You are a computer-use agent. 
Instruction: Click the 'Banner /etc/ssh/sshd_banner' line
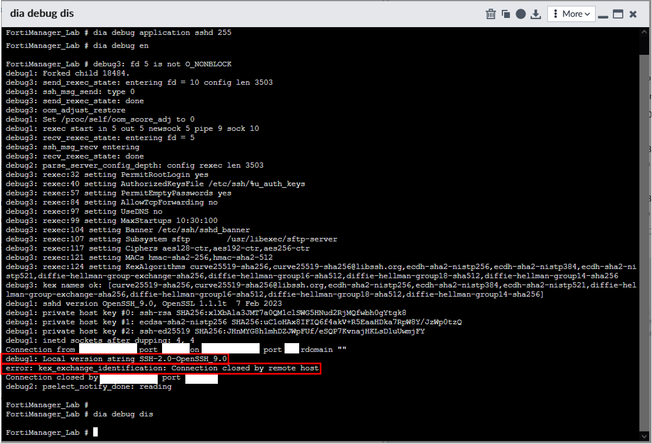click(128, 230)
